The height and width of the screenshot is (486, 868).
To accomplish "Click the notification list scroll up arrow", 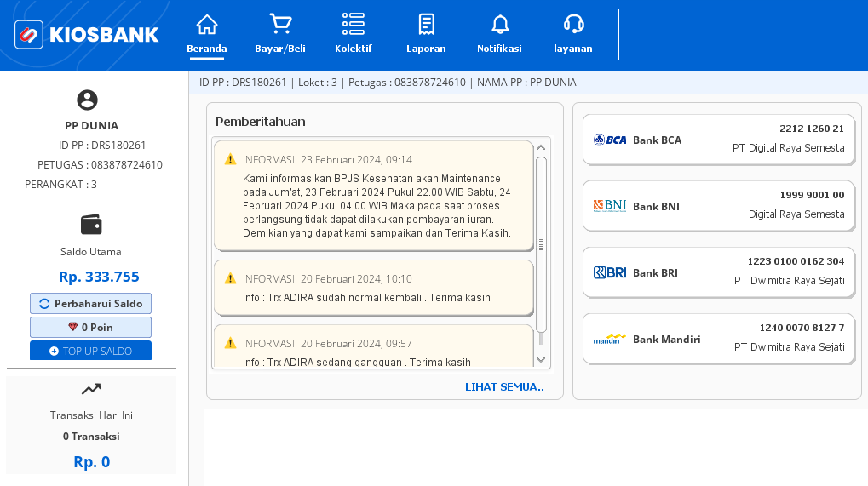I will [542, 147].
